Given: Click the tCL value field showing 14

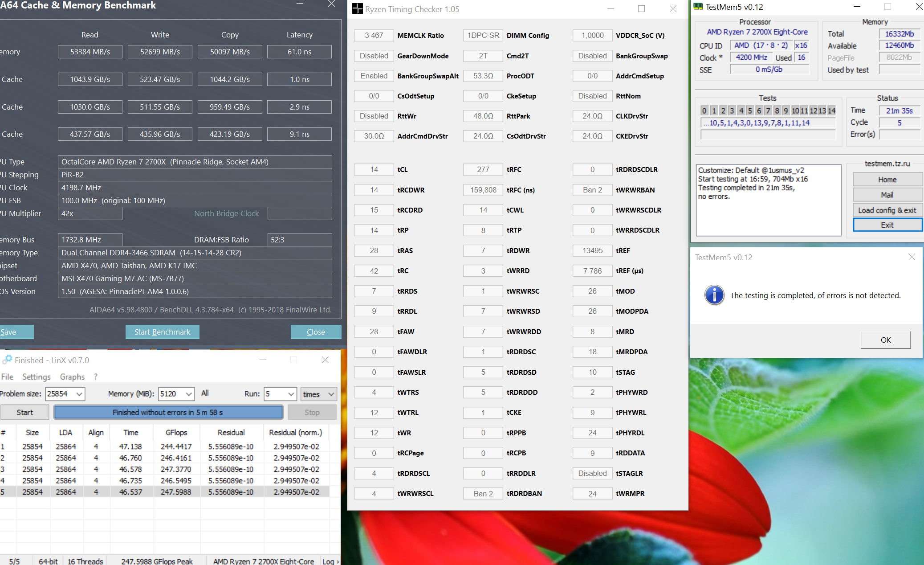Looking at the screenshot, I should point(374,169).
